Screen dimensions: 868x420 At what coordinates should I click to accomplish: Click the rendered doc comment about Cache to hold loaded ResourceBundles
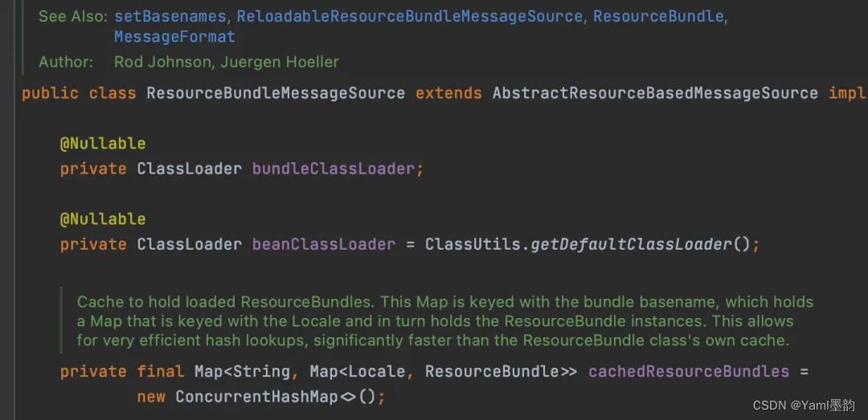(445, 321)
